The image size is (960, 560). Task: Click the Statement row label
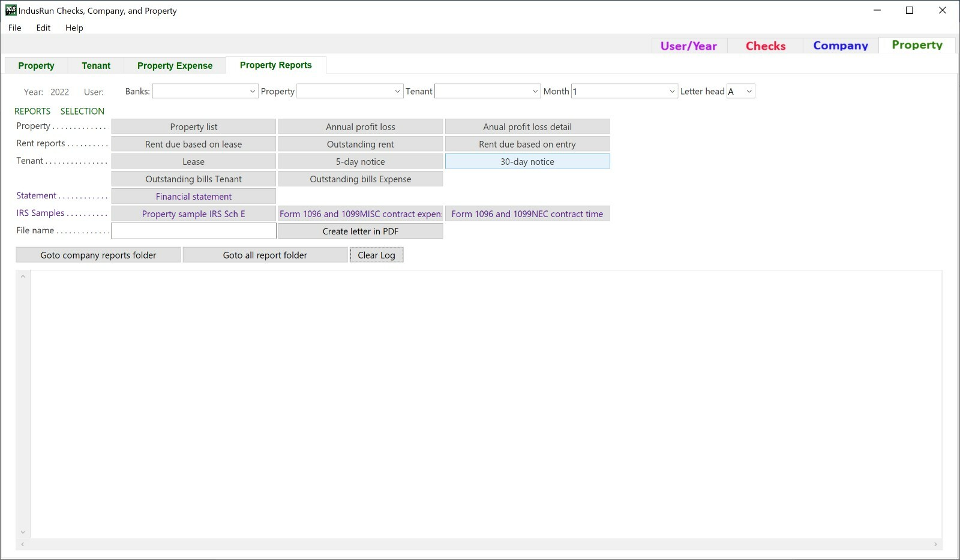(x=36, y=195)
